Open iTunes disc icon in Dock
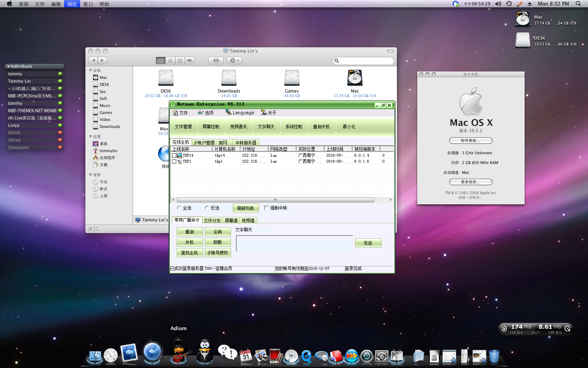This screenshot has width=588, height=368. pos(291,356)
